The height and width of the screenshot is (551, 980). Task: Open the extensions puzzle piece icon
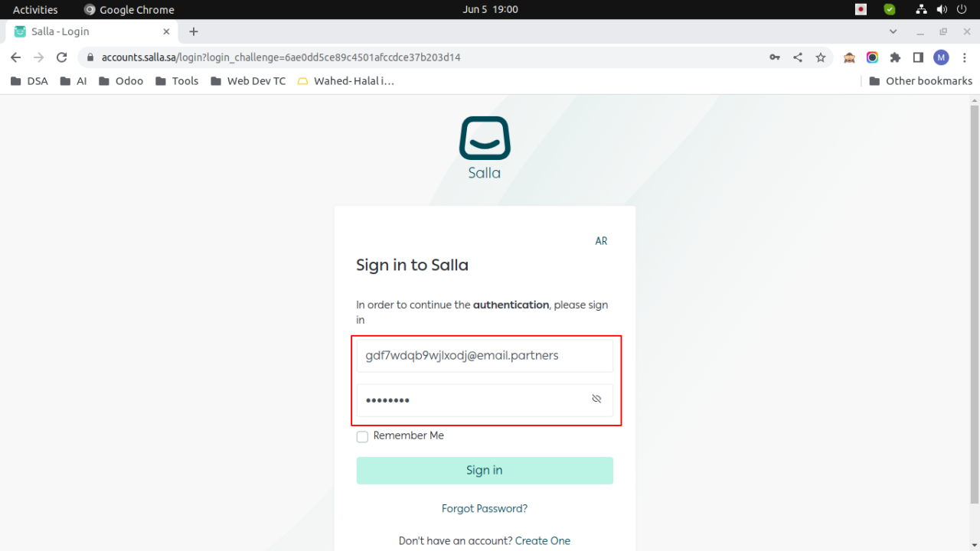pyautogui.click(x=895, y=57)
